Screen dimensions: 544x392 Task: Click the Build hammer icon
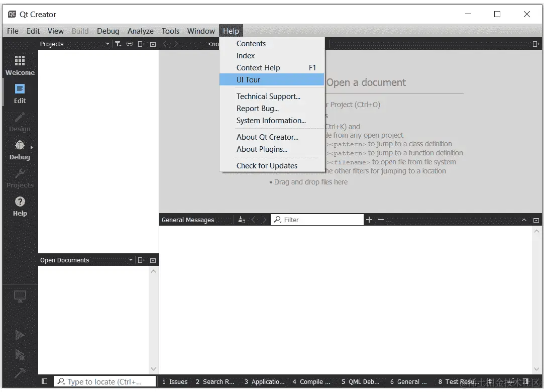(x=20, y=372)
